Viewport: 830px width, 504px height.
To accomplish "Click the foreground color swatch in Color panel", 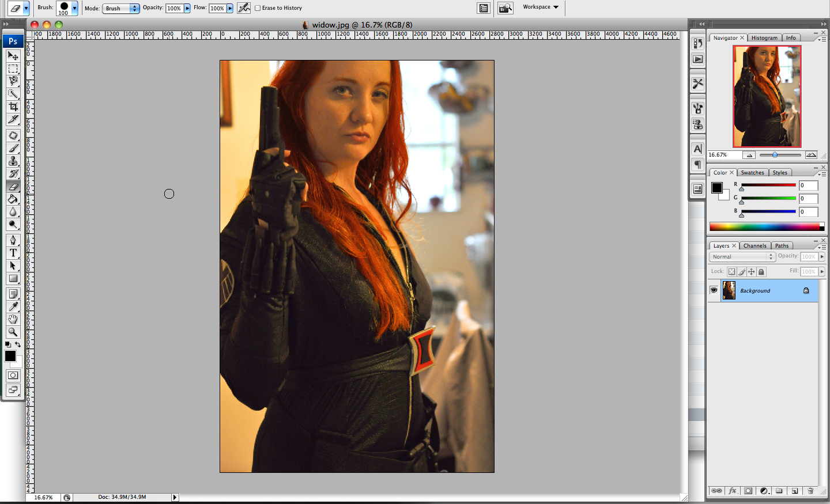I will 717,188.
